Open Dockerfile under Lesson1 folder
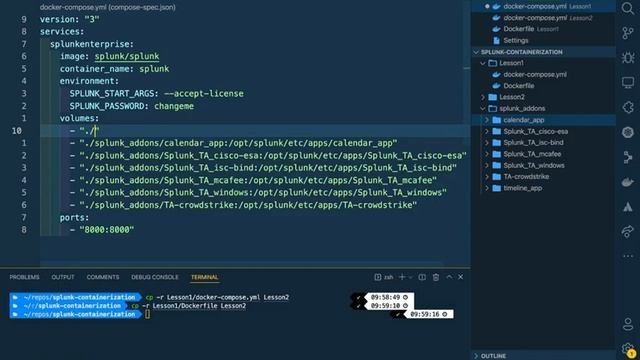This screenshot has height=360, width=640. pyautogui.click(x=518, y=86)
